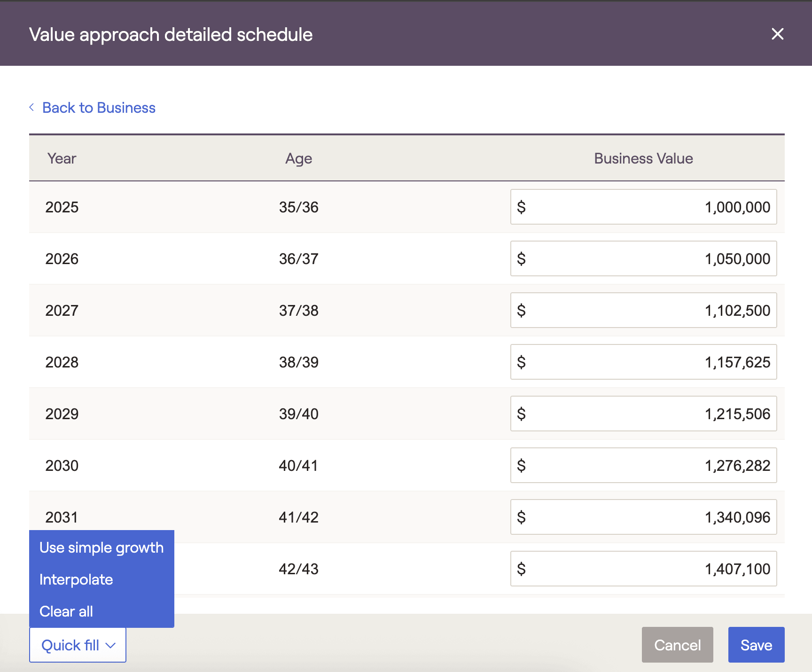Click the 2026 business value input

(643, 258)
